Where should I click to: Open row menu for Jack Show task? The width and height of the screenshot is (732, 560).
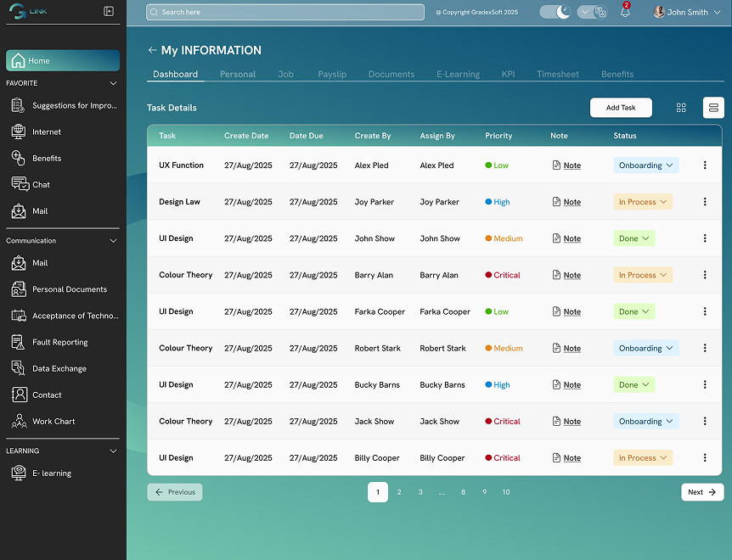tap(705, 421)
